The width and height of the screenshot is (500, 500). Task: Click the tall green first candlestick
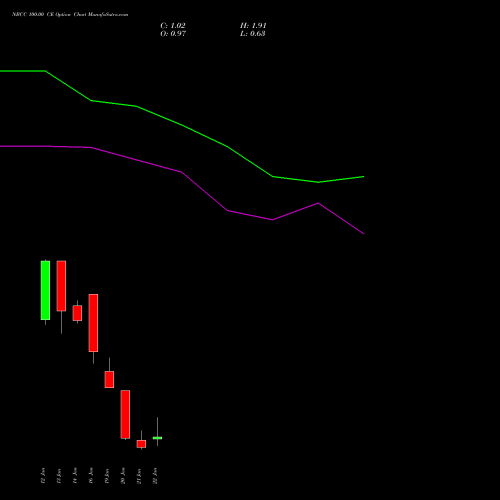coord(45,290)
